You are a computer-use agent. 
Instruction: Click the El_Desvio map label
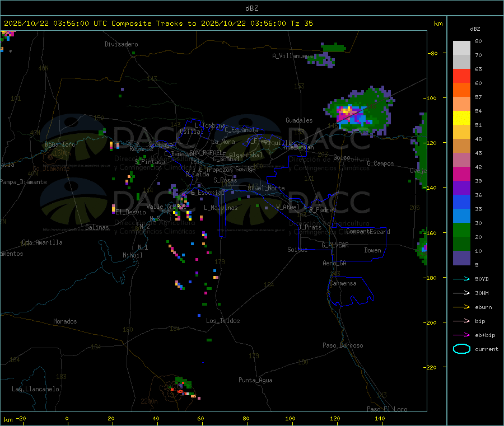[131, 212]
